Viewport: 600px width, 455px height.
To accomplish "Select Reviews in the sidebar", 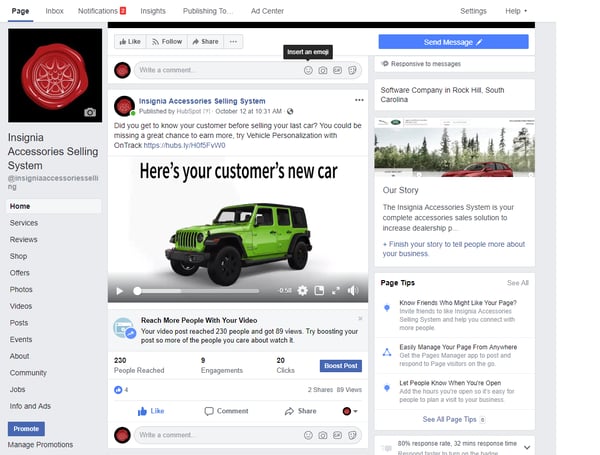I will click(x=23, y=240).
